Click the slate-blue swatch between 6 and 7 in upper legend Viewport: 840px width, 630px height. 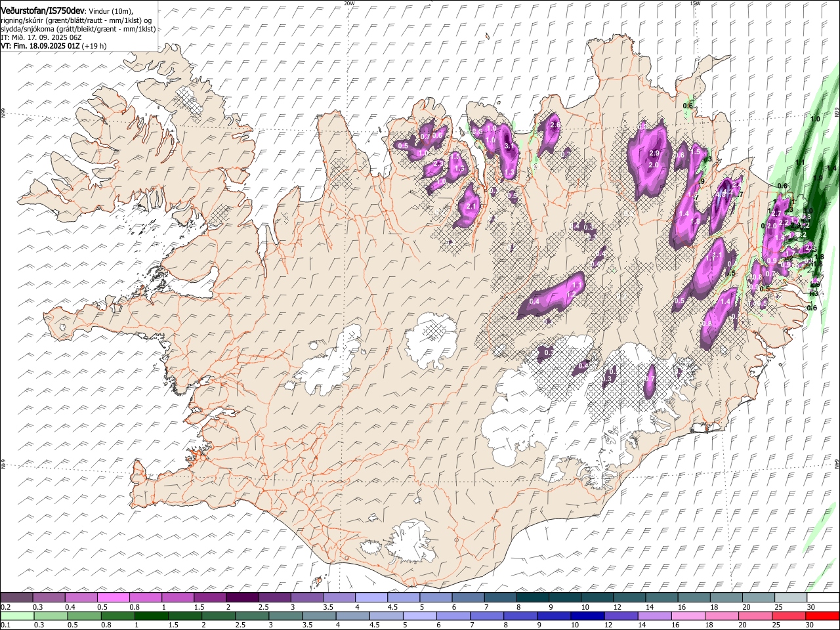(x=468, y=597)
